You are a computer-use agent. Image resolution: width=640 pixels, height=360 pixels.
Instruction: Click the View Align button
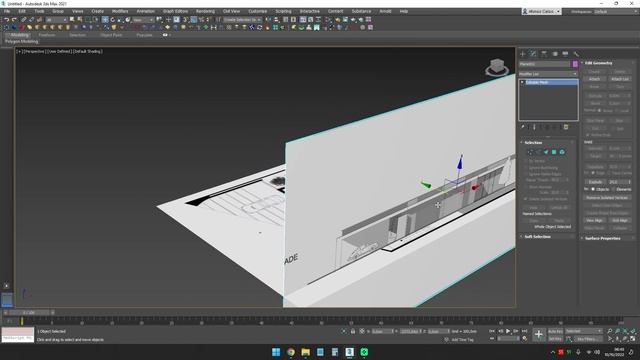pyautogui.click(x=594, y=220)
